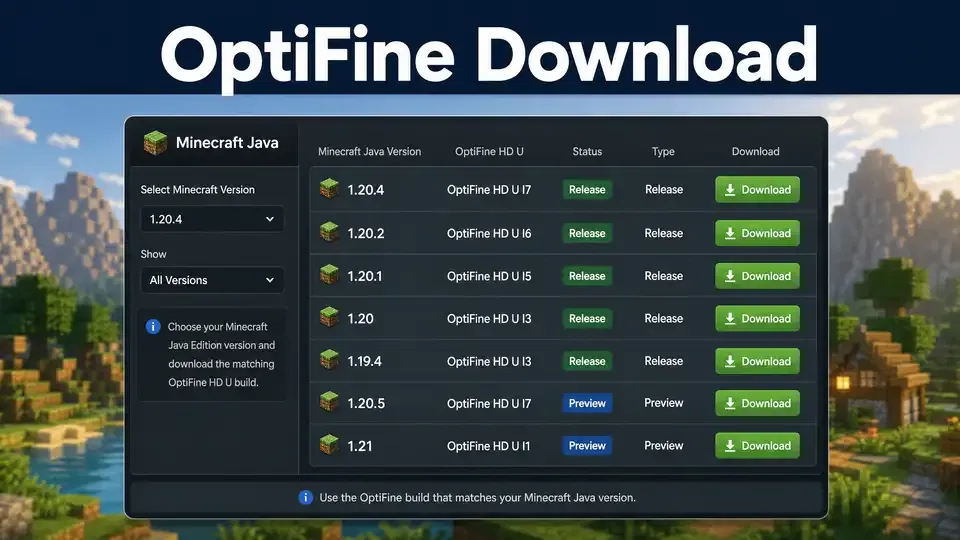Download OptiFine HD U I5 for 1.20.1
This screenshot has width=960, height=540.
(757, 276)
